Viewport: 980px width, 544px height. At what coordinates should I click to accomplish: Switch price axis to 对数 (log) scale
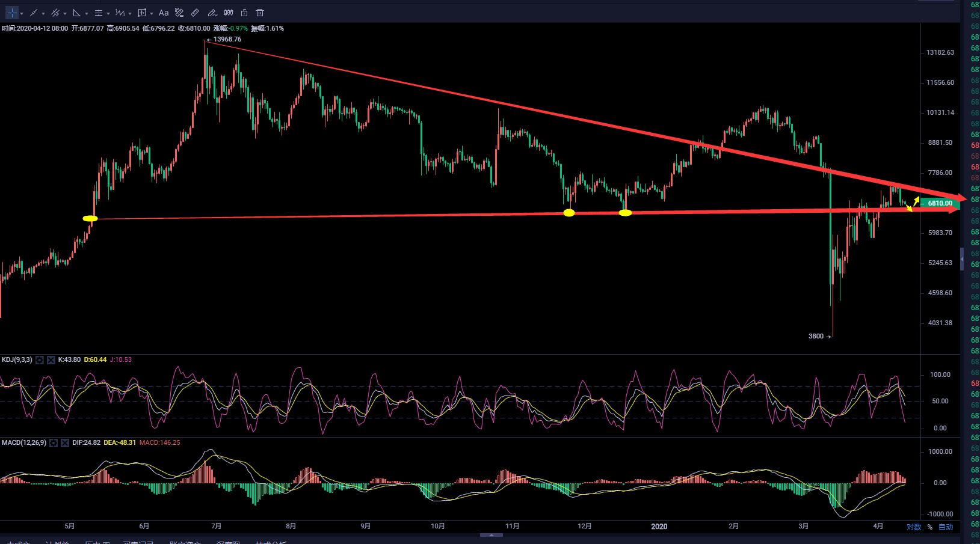(x=914, y=527)
